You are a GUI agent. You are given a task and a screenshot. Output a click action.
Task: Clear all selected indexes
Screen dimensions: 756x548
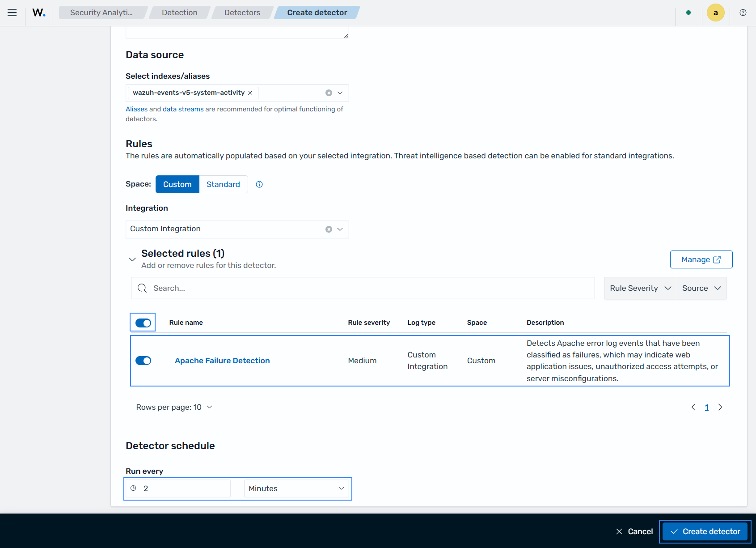(x=329, y=93)
